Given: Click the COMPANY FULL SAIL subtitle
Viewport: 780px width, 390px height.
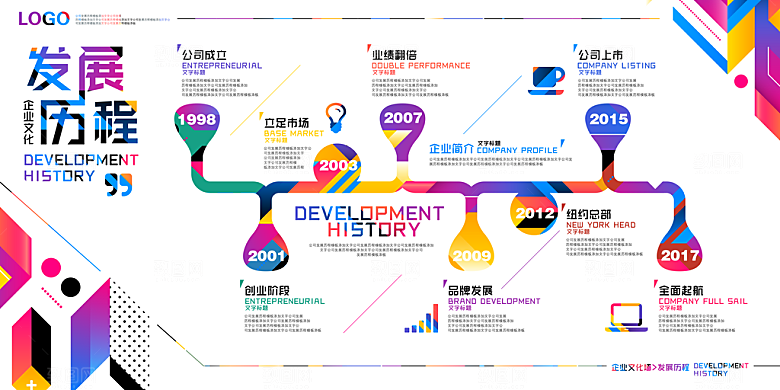Looking at the screenshot, I should (703, 301).
